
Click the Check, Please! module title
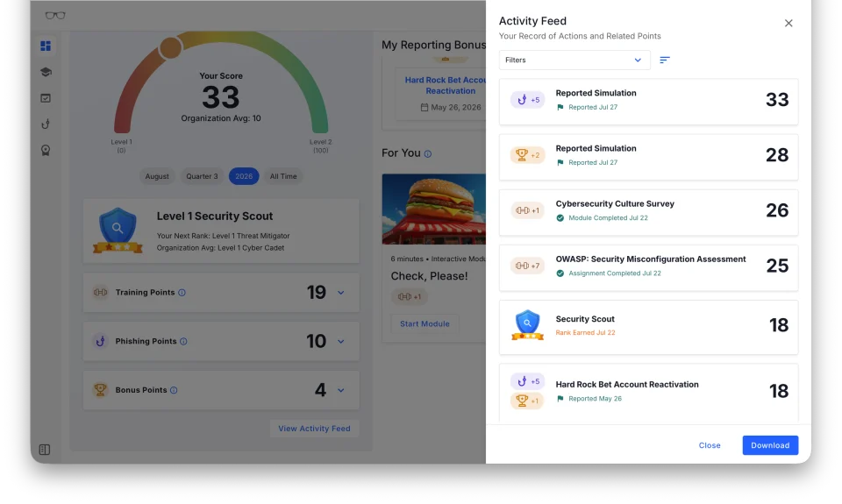429,276
